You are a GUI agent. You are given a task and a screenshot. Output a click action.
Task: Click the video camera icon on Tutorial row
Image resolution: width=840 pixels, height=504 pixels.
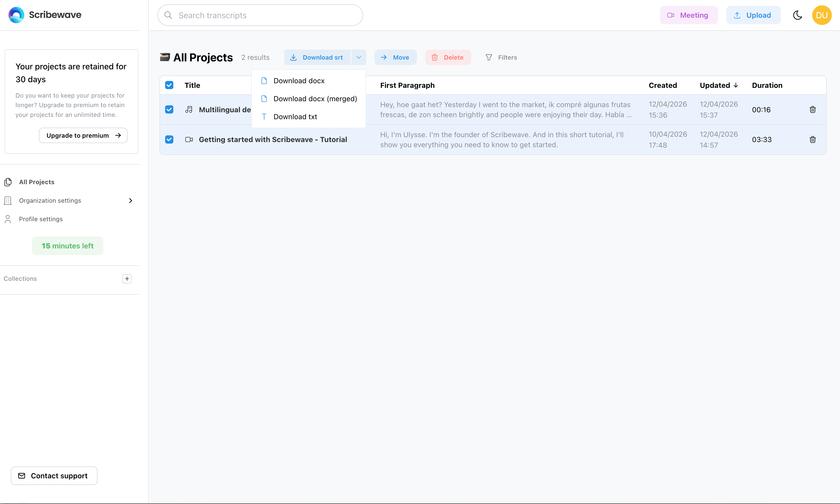pos(189,139)
